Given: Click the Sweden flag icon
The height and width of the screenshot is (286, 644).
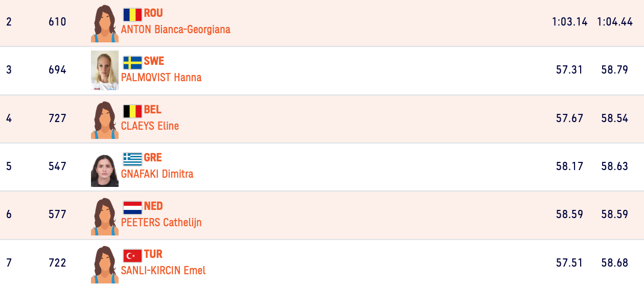Looking at the screenshot, I should [132, 62].
